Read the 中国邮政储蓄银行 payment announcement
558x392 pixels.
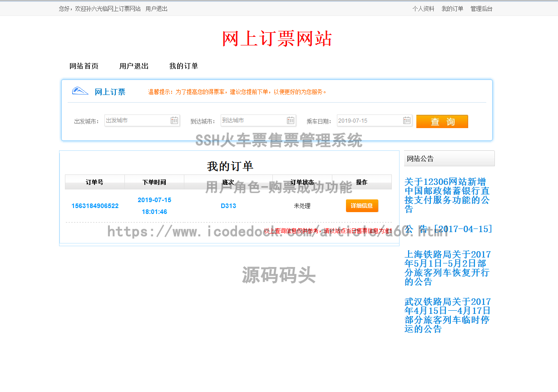[447, 195]
